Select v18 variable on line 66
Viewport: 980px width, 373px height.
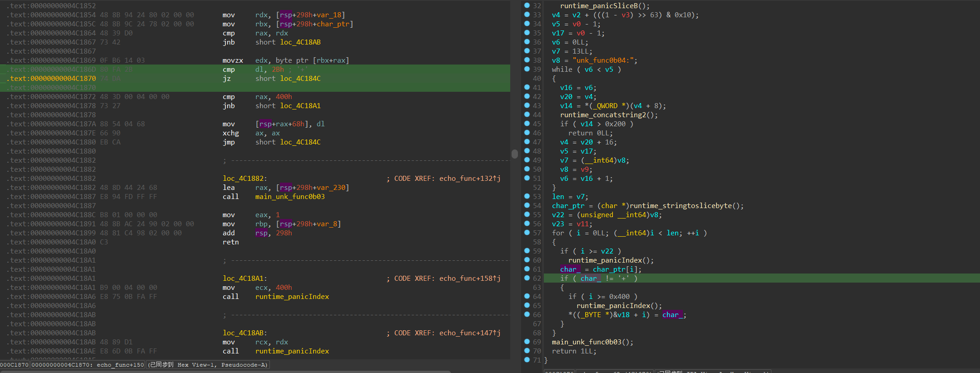click(623, 315)
